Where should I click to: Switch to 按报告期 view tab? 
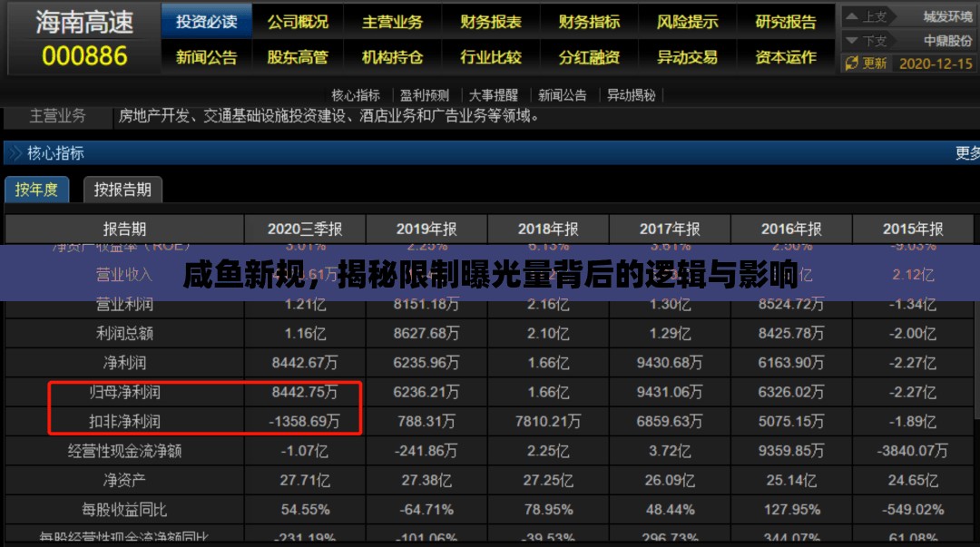coord(122,190)
